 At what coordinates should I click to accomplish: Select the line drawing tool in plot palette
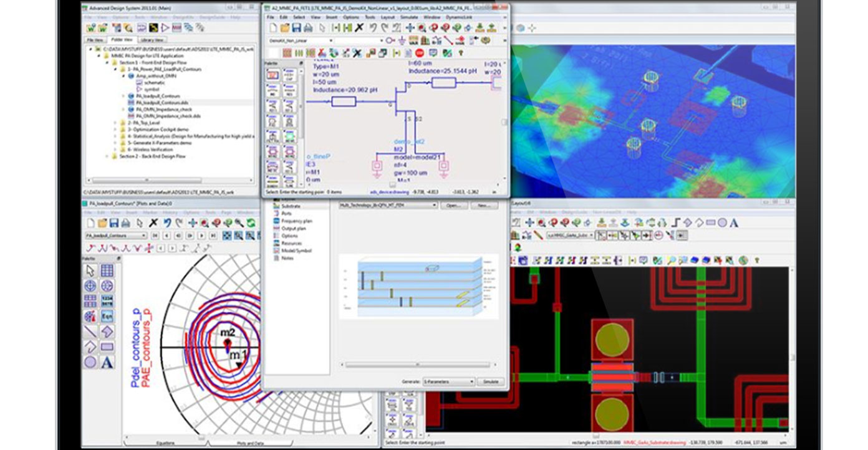click(90, 332)
